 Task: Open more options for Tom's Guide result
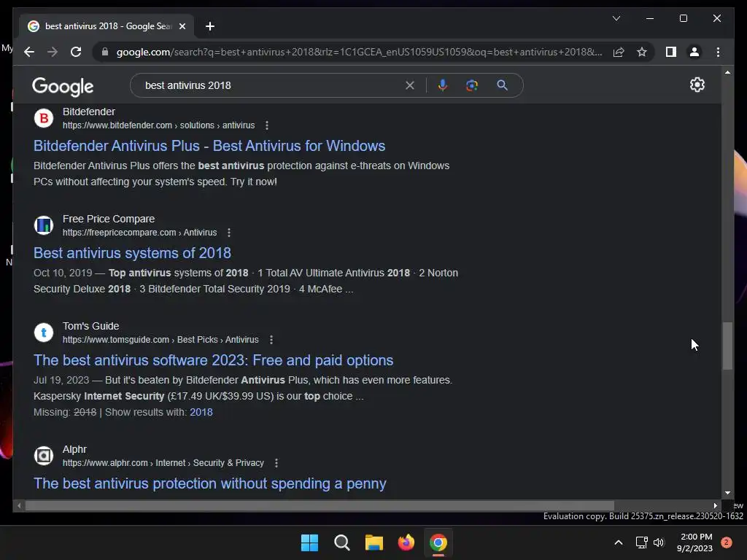tap(271, 340)
